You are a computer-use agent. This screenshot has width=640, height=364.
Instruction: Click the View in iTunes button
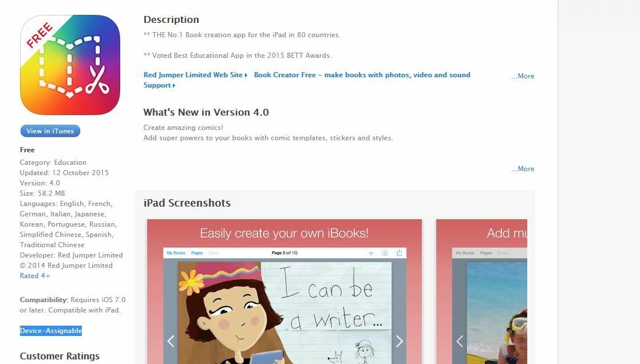click(50, 131)
